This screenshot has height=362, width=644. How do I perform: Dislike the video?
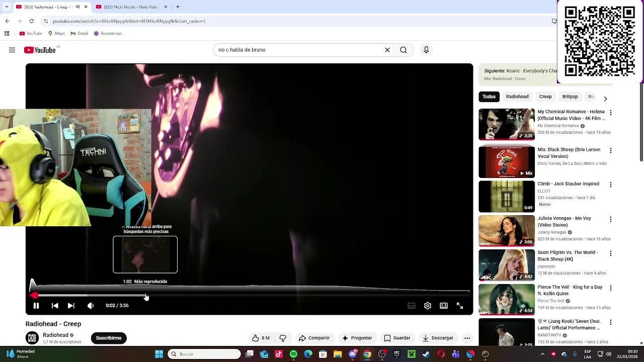tap(283, 338)
